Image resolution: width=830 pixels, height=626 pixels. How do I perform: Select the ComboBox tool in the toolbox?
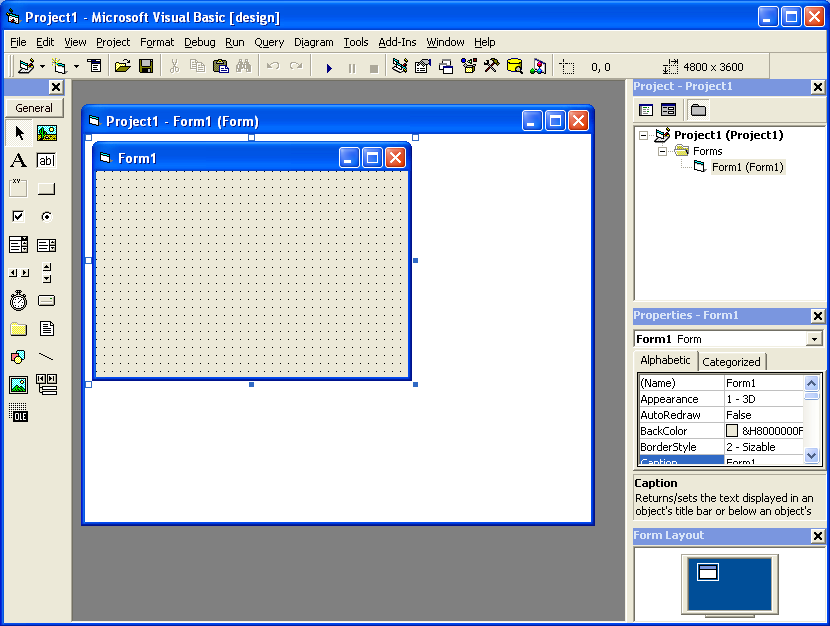[19, 244]
